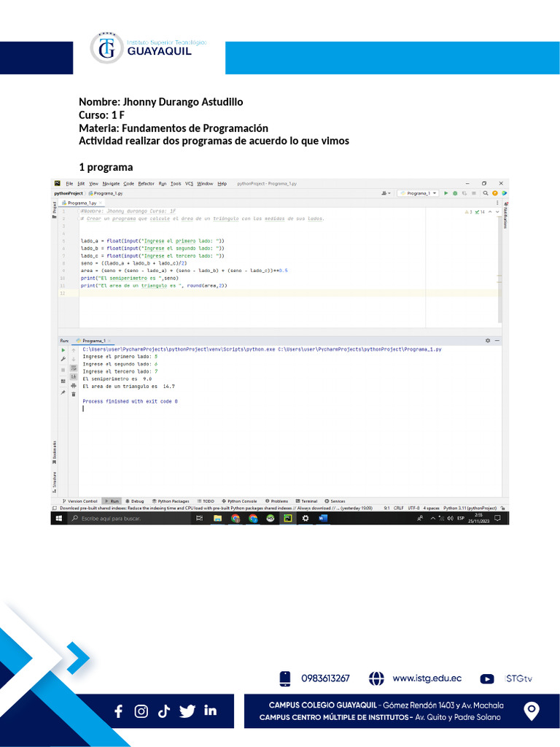The width and height of the screenshot is (560, 747).
Task: Show hidden system tray icons chevron
Action: [x=433, y=519]
